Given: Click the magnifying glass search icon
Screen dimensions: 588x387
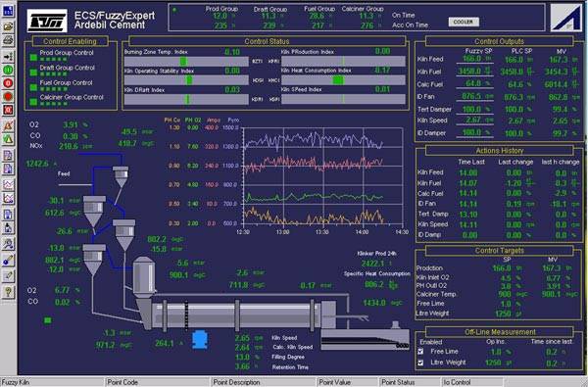Looking at the screenshot, I should tap(8, 244).
